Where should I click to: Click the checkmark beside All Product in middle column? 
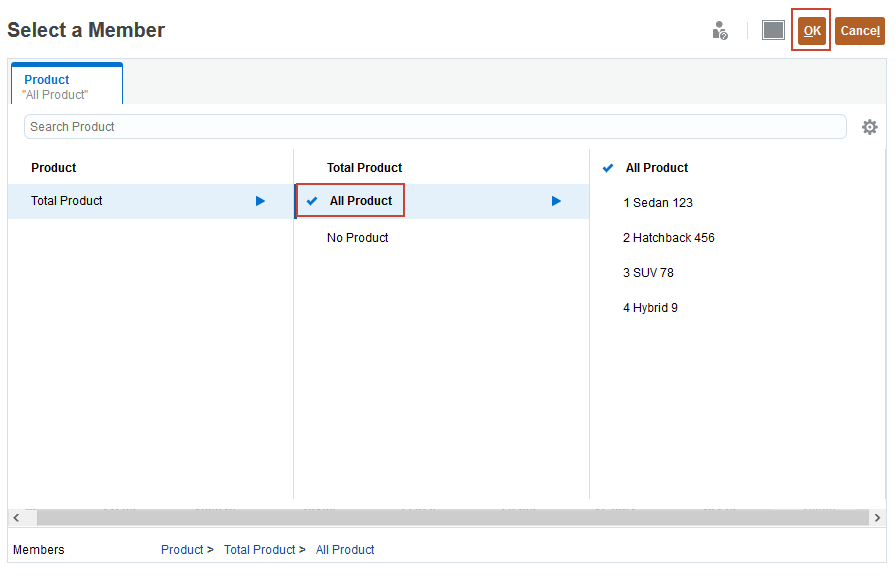click(x=313, y=201)
